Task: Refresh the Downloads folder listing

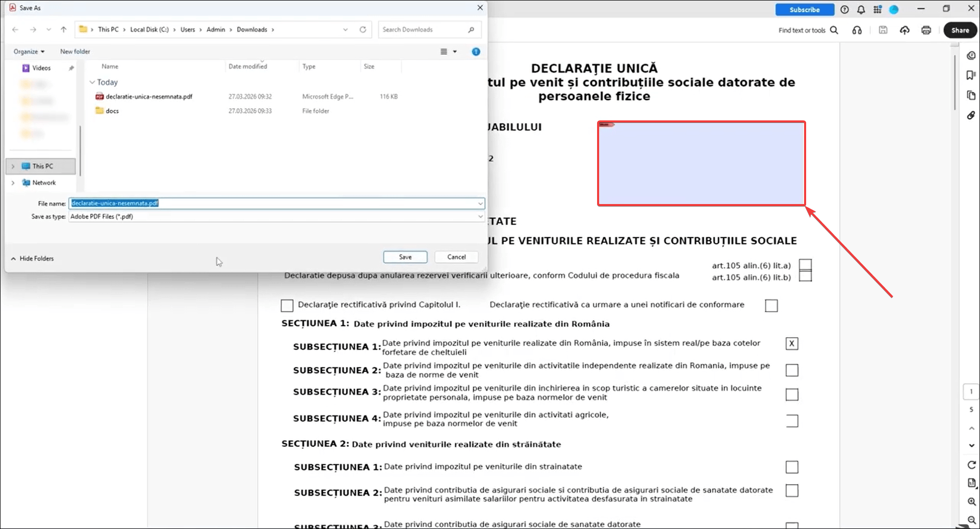Action: point(363,30)
